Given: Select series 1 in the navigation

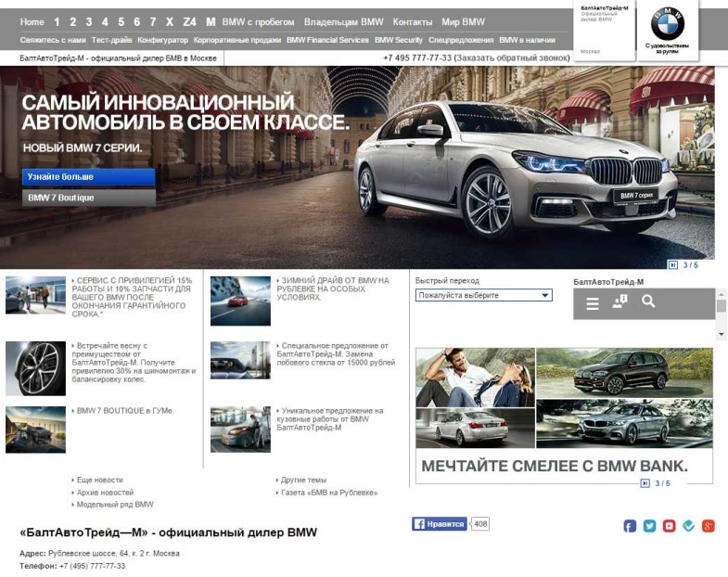Looking at the screenshot, I should (x=57, y=22).
